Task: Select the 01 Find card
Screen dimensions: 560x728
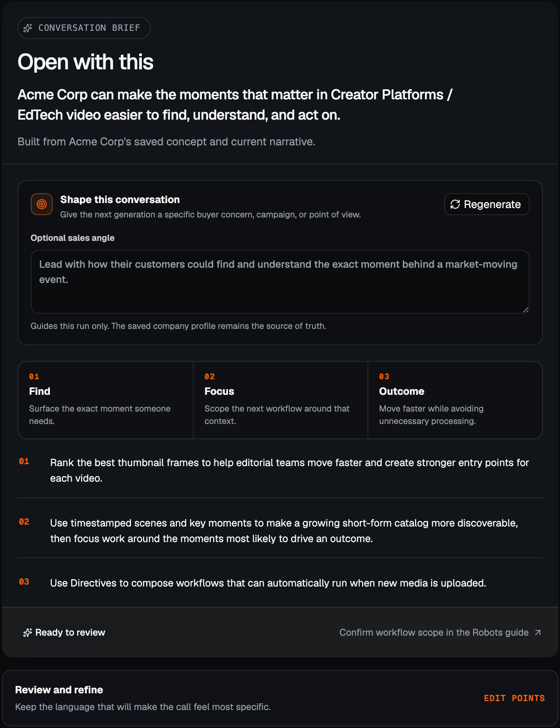Action: coord(106,400)
